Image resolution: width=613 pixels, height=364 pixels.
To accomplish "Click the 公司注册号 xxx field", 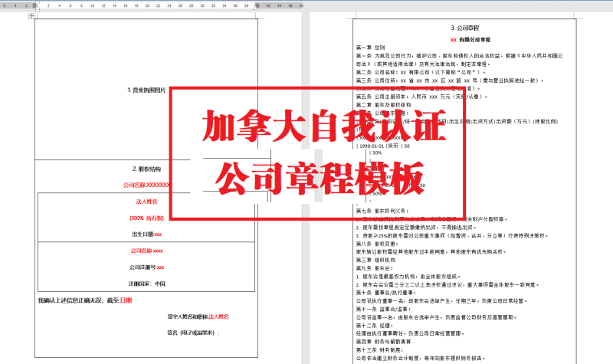I will tap(146, 267).
